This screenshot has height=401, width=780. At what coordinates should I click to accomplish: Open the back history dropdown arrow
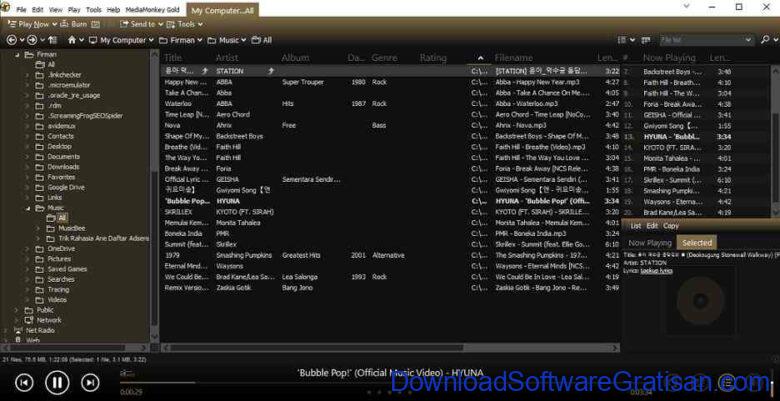click(22, 40)
